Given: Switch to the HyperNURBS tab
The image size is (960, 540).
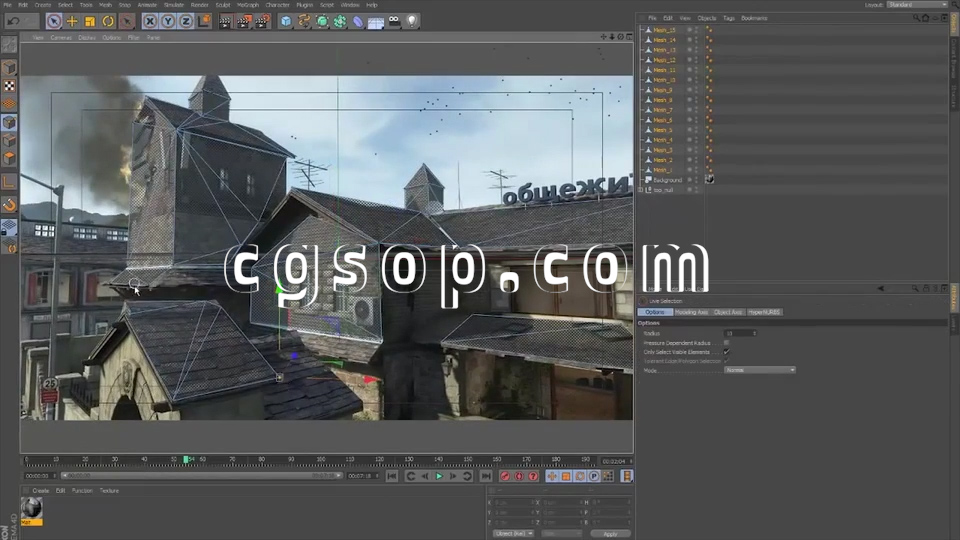Looking at the screenshot, I should click(x=764, y=312).
